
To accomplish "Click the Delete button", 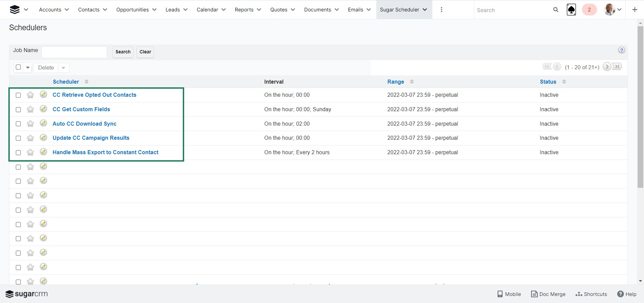I will [x=46, y=68].
